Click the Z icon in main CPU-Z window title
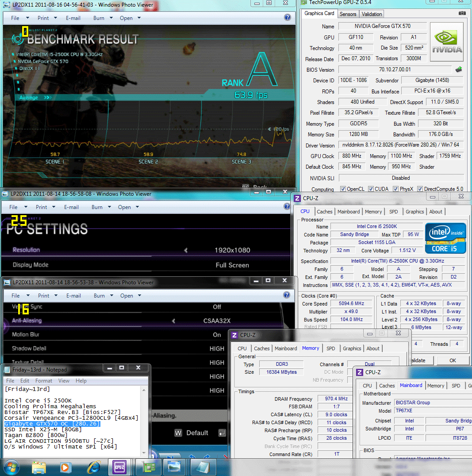The width and height of the screenshot is (472, 476). point(297,198)
